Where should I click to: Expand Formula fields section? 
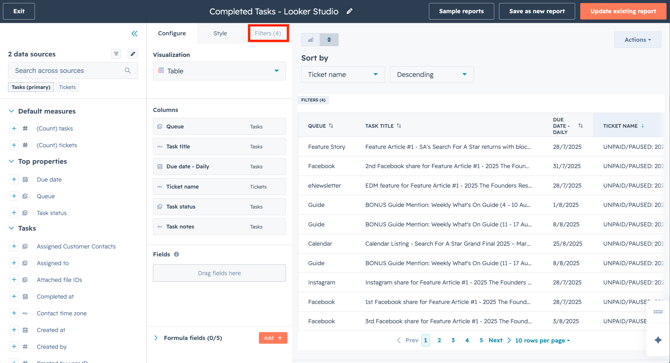156,338
